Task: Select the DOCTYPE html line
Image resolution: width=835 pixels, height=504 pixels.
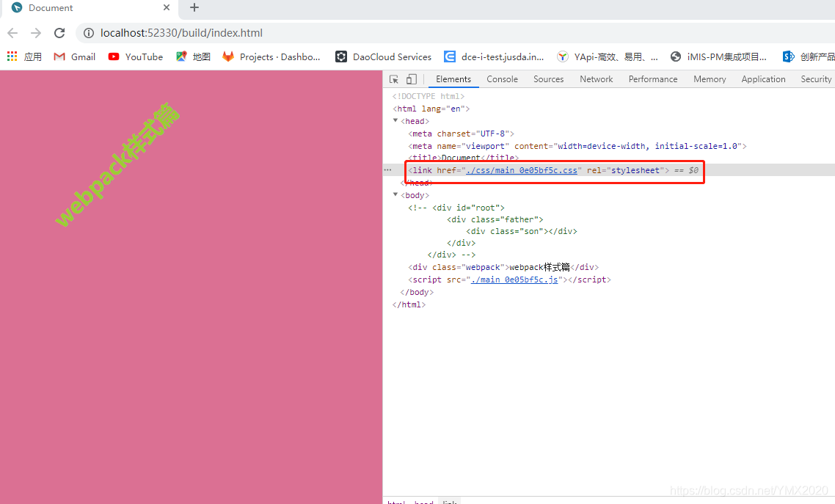Action: coord(429,96)
